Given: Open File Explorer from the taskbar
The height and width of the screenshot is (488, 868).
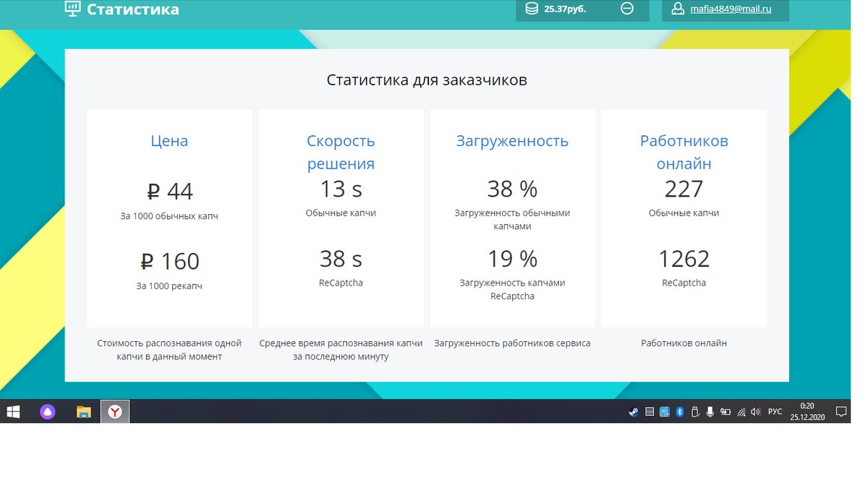Looking at the screenshot, I should (x=82, y=411).
